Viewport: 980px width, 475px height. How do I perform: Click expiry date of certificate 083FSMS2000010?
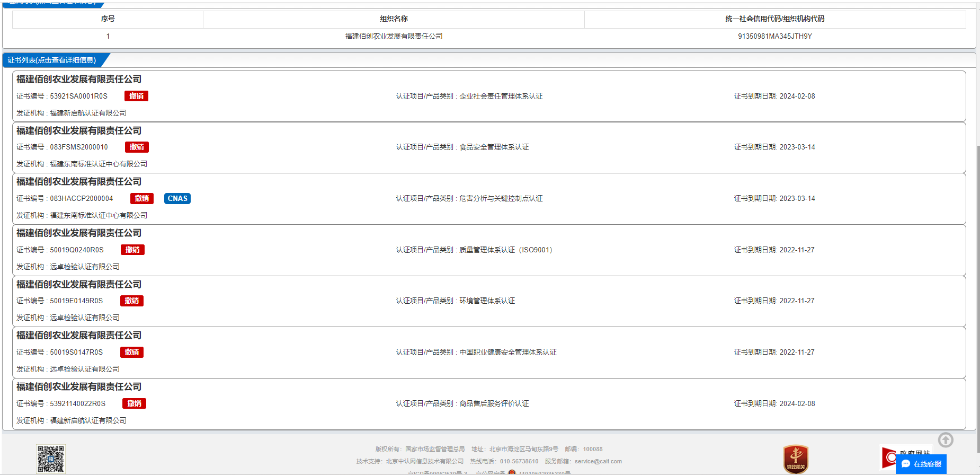point(797,147)
